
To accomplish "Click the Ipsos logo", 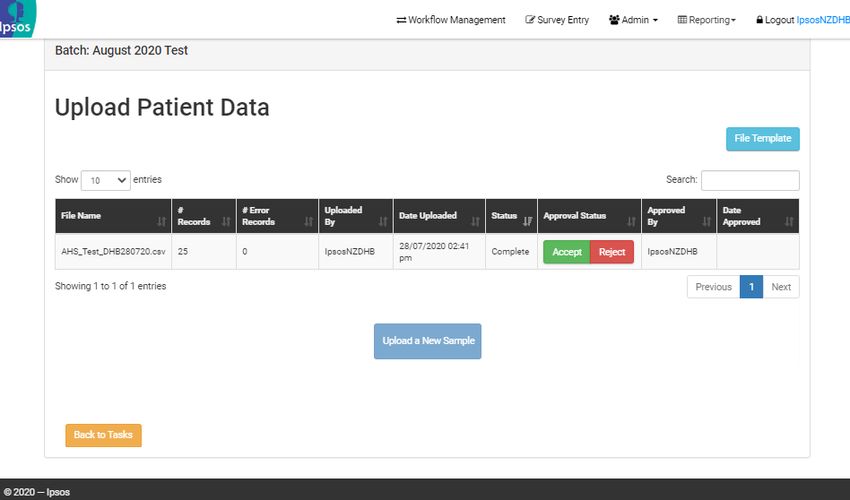I will tap(17, 18).
